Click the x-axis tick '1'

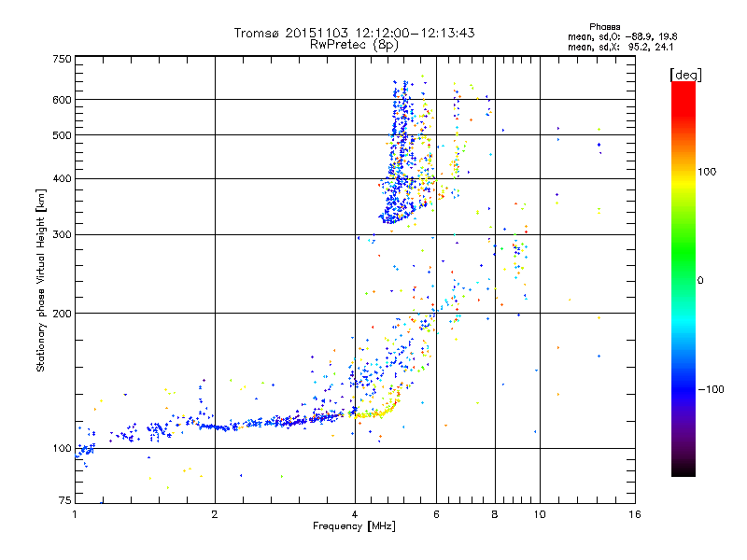point(75,514)
